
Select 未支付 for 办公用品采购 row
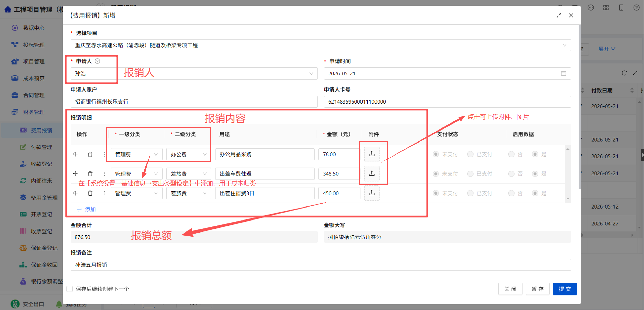coord(436,154)
